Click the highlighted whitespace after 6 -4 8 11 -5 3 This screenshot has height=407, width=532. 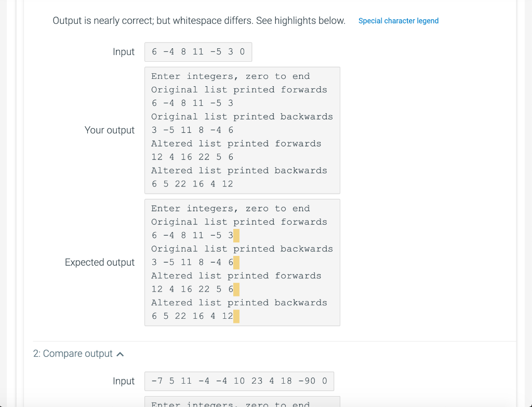point(236,235)
